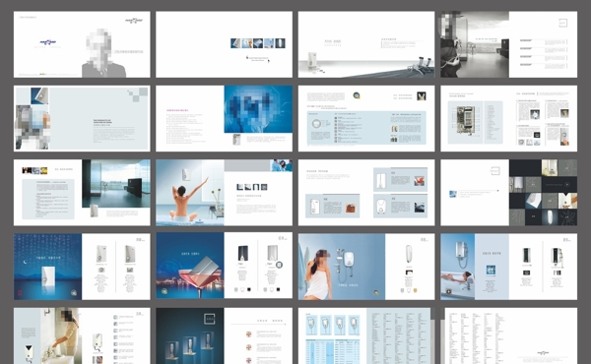Viewport: 591px width, 364px height.
Task: Click the gray checkered squares decoration
Action: (138, 94)
